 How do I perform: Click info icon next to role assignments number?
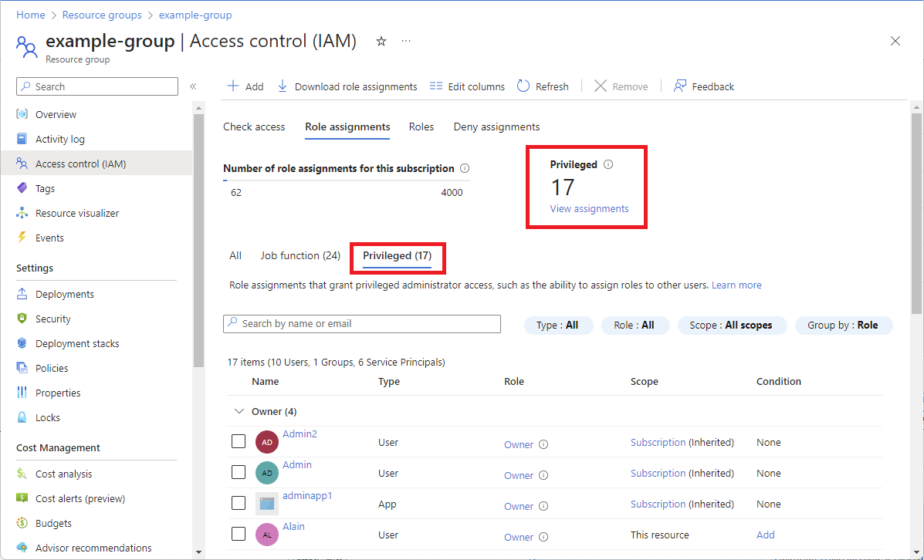click(x=465, y=168)
